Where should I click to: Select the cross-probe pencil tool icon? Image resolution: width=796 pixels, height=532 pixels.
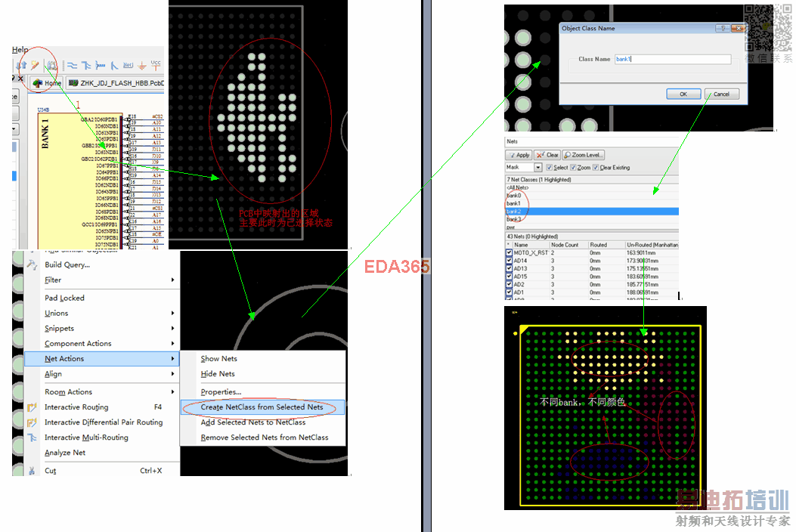click(35, 66)
